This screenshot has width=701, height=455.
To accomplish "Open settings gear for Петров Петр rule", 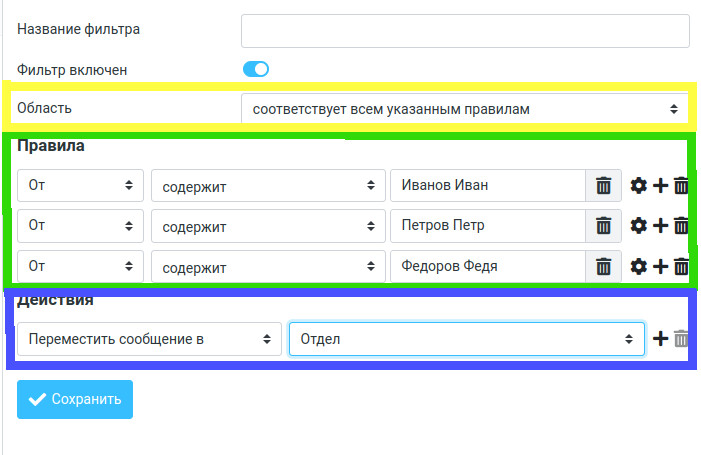I will tap(639, 226).
